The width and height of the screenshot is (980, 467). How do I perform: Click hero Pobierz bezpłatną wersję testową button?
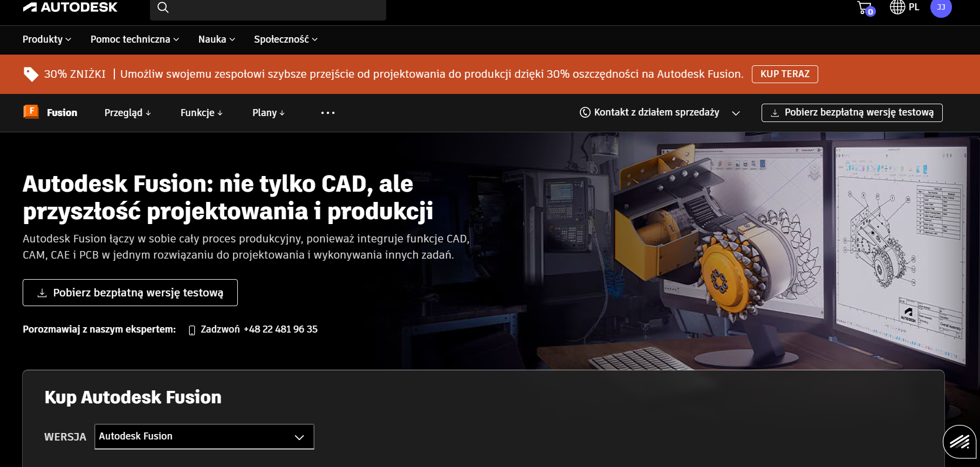click(130, 293)
